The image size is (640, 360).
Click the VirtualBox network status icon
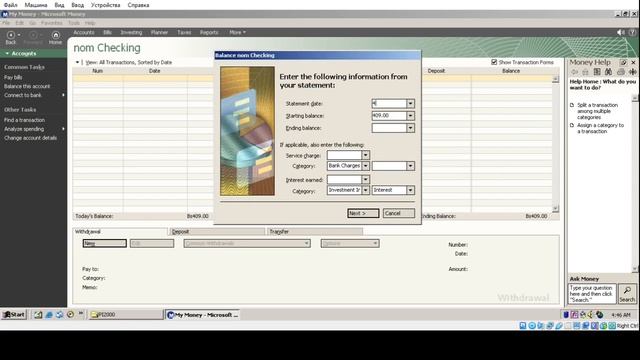click(x=550, y=326)
